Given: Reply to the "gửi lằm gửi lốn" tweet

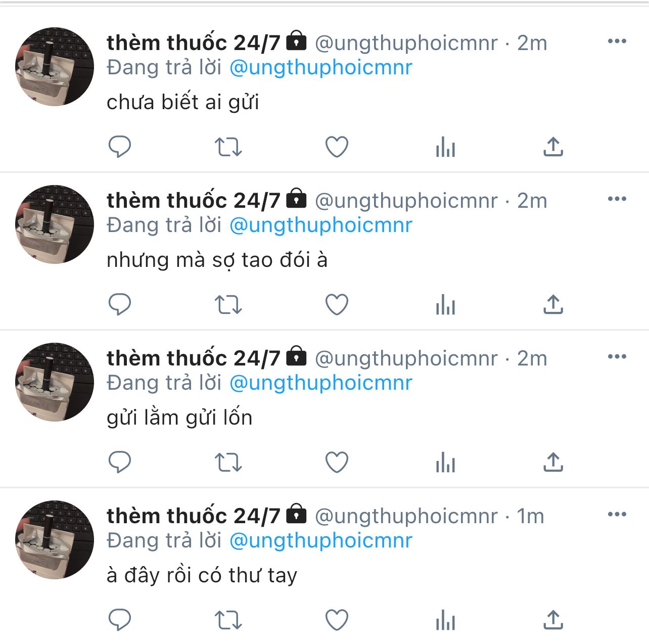Looking at the screenshot, I should click(x=120, y=463).
